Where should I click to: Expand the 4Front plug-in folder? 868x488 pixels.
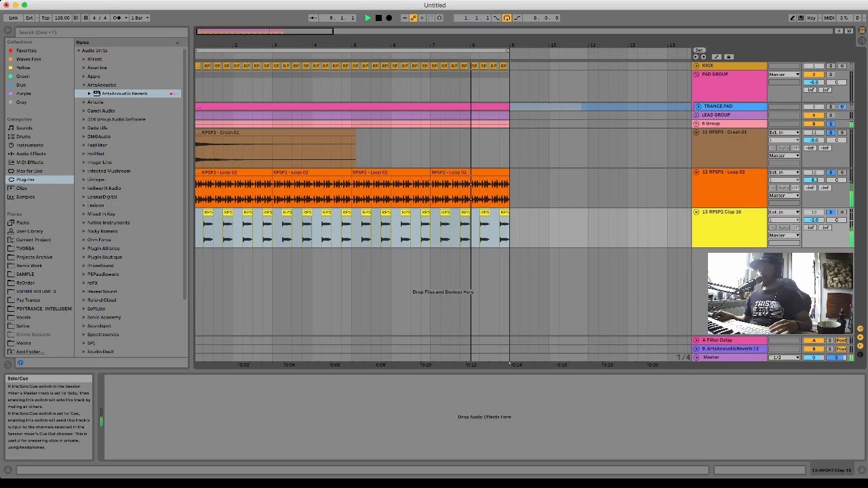pyautogui.click(x=84, y=59)
